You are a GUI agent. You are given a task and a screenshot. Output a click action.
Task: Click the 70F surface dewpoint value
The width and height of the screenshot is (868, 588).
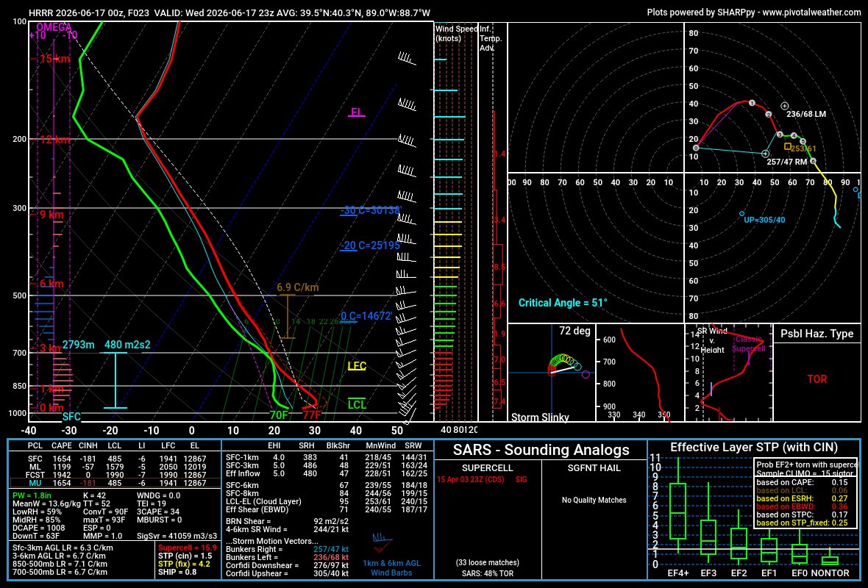(x=279, y=415)
